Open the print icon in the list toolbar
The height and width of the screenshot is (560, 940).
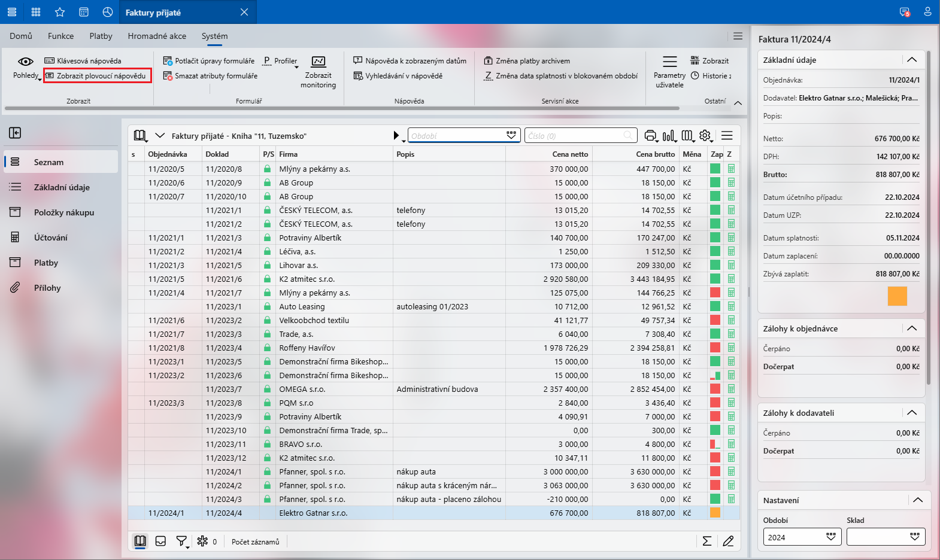(651, 136)
